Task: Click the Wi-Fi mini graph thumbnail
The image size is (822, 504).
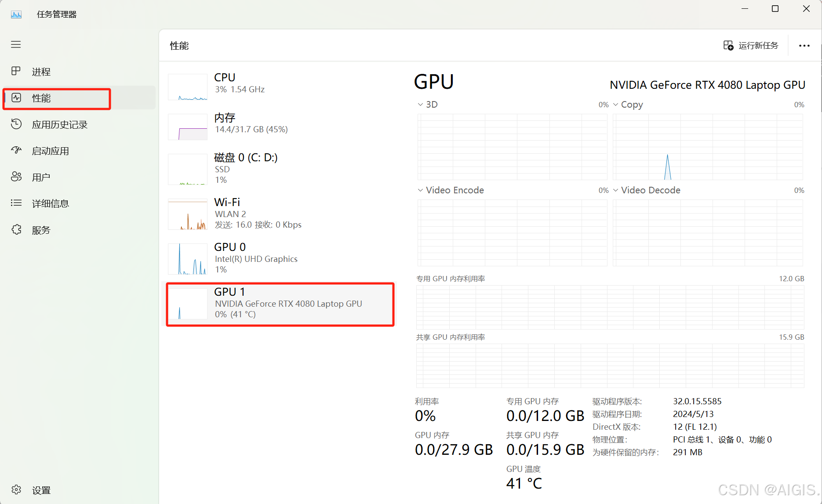Action: (188, 214)
